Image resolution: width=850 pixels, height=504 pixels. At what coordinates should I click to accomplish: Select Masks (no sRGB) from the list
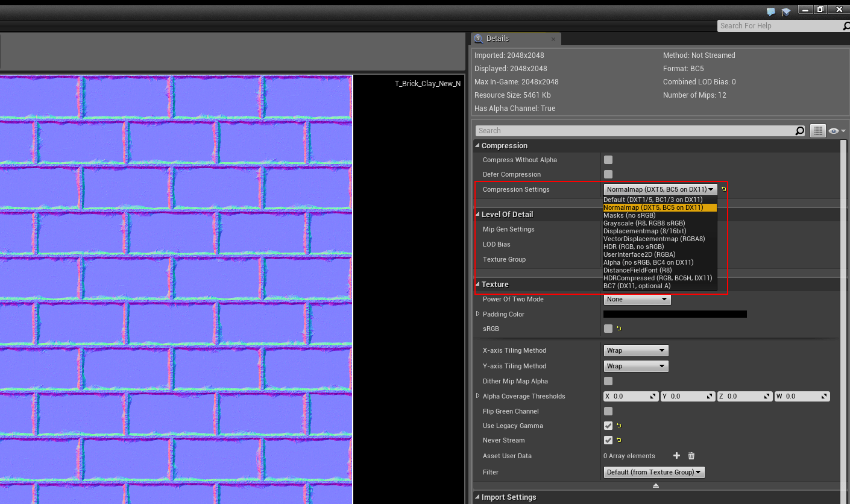[x=630, y=215]
